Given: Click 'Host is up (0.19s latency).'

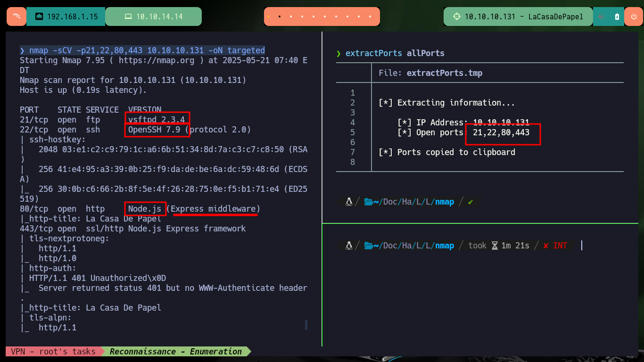Looking at the screenshot, I should tap(83, 90).
